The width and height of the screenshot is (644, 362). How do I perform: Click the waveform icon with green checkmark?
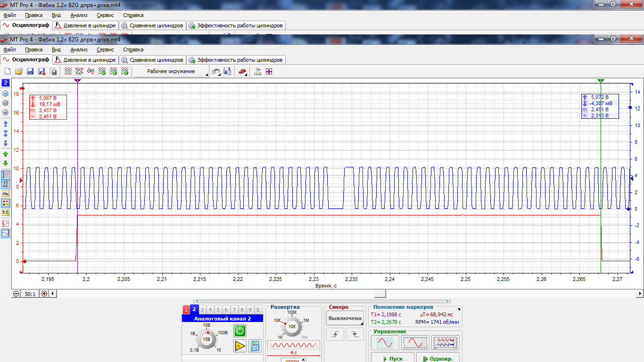(102, 72)
